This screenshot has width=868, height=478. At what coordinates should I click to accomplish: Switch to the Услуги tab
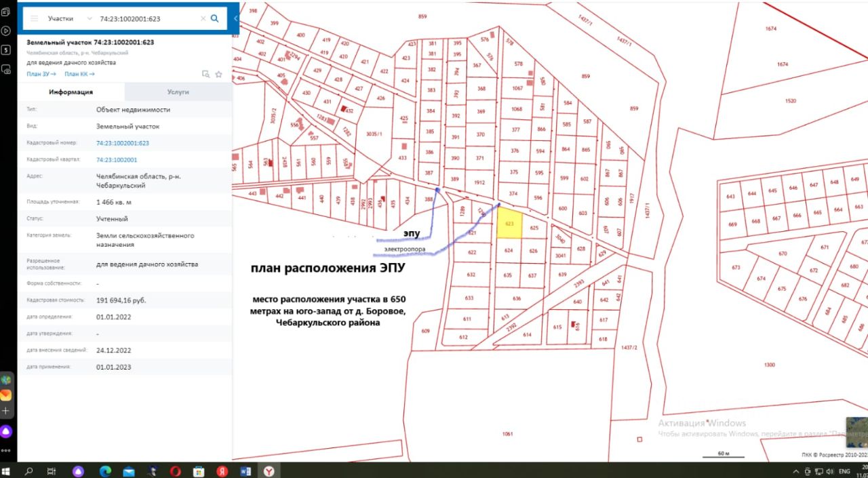click(178, 92)
